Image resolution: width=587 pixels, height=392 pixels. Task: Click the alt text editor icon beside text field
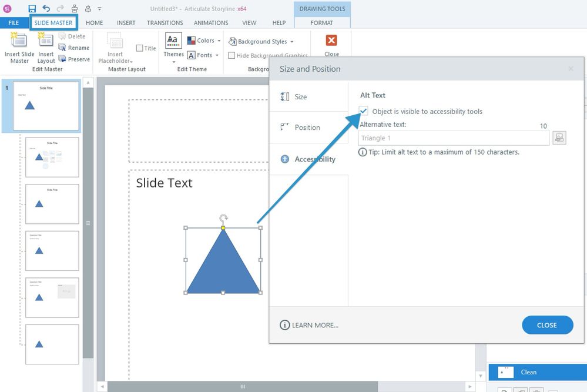559,138
